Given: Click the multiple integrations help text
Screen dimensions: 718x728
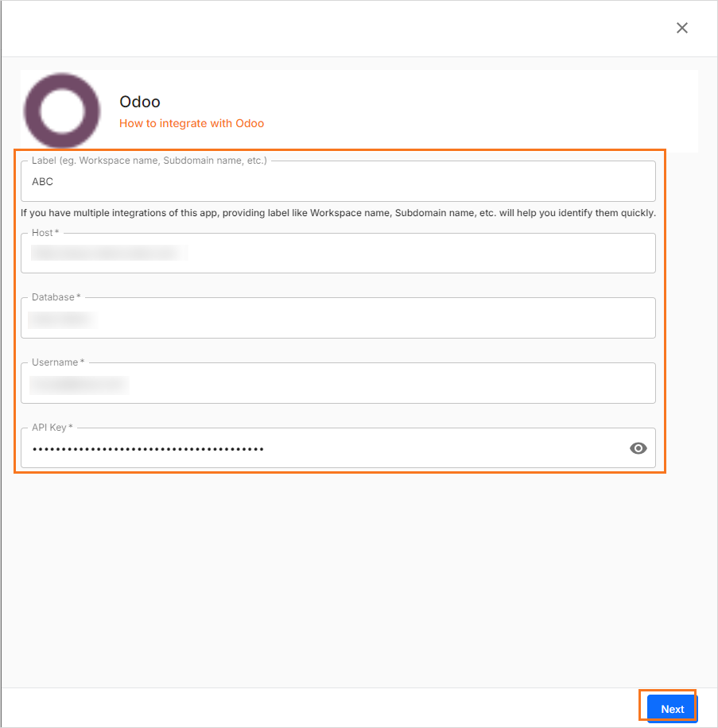Looking at the screenshot, I should click(x=338, y=213).
